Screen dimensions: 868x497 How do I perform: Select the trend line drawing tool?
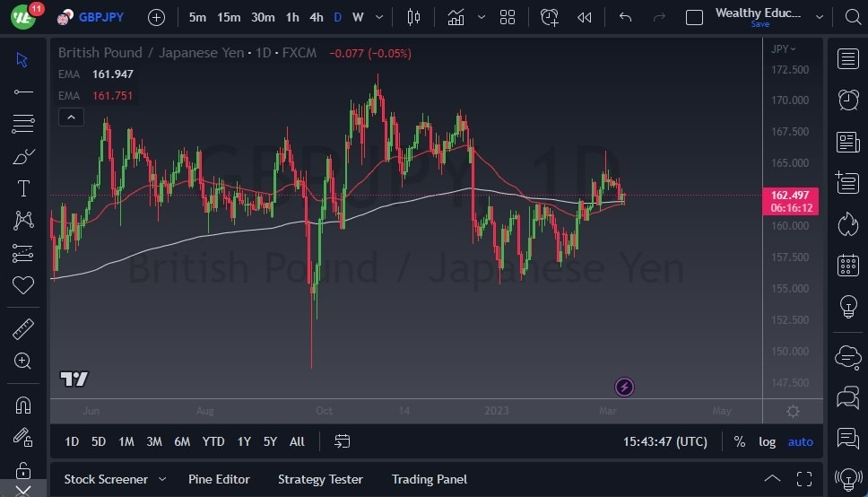coord(22,92)
